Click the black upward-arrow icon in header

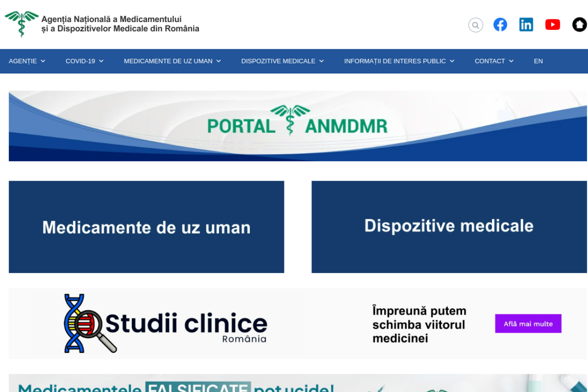pos(579,25)
